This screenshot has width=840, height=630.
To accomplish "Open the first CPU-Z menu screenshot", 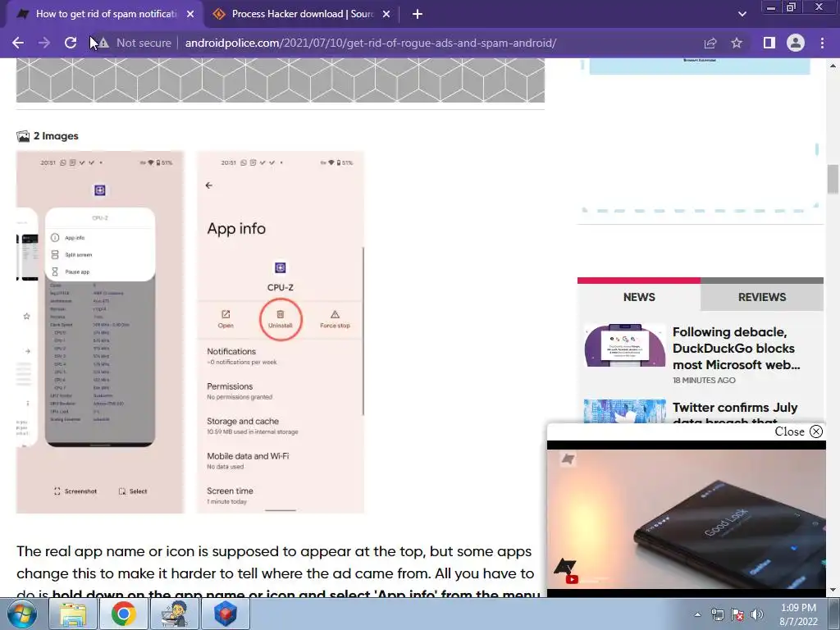I will (x=100, y=332).
